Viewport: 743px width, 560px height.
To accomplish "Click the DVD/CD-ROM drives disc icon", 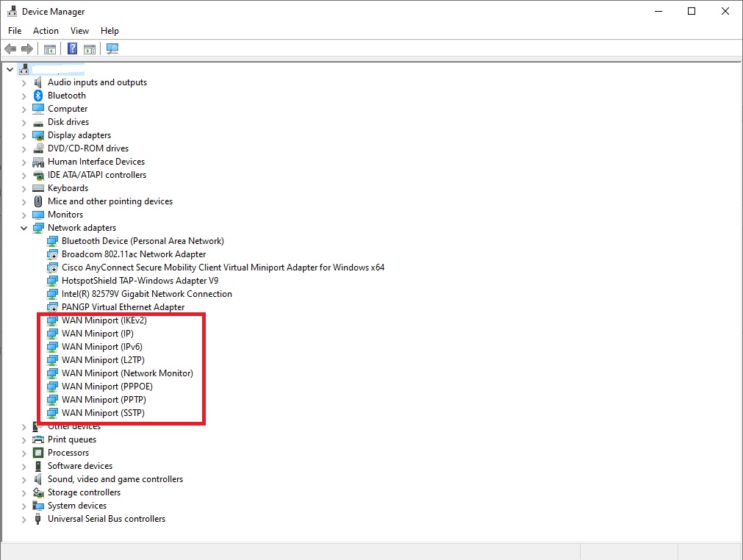I will (38, 148).
